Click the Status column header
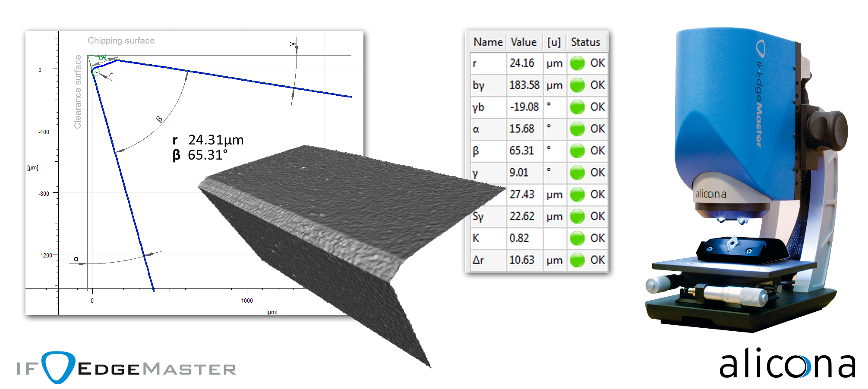Viewport: 868px width, 389px height. click(x=585, y=42)
